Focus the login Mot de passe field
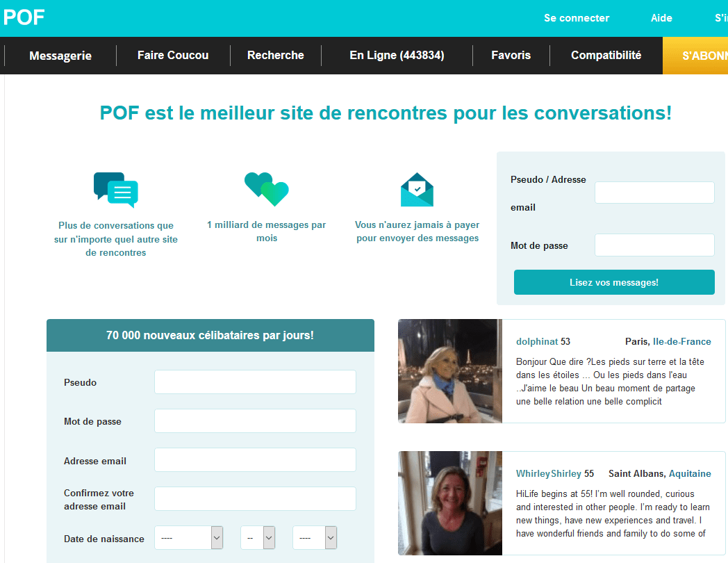 pos(654,245)
